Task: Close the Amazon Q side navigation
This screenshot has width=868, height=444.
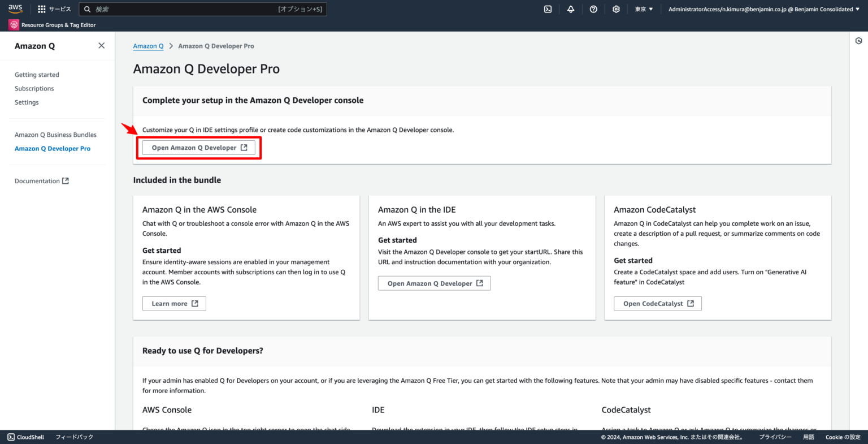Action: coord(101,46)
